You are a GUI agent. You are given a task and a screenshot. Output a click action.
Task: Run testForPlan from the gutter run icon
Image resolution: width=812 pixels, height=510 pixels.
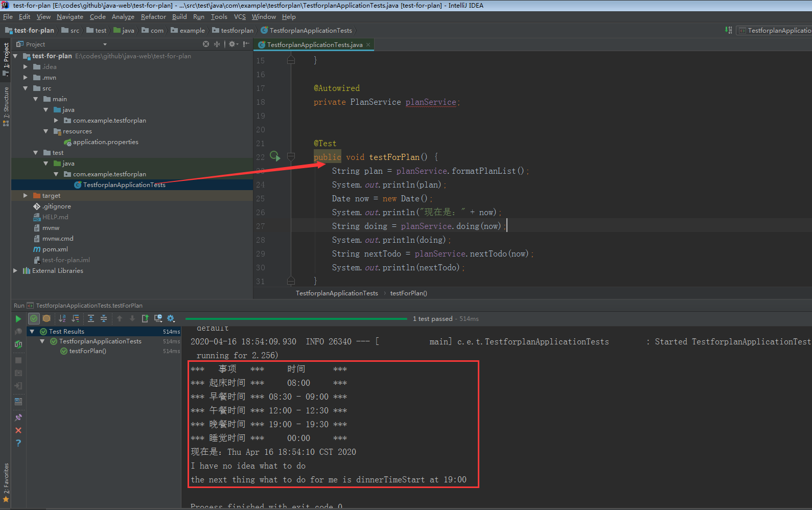point(275,156)
